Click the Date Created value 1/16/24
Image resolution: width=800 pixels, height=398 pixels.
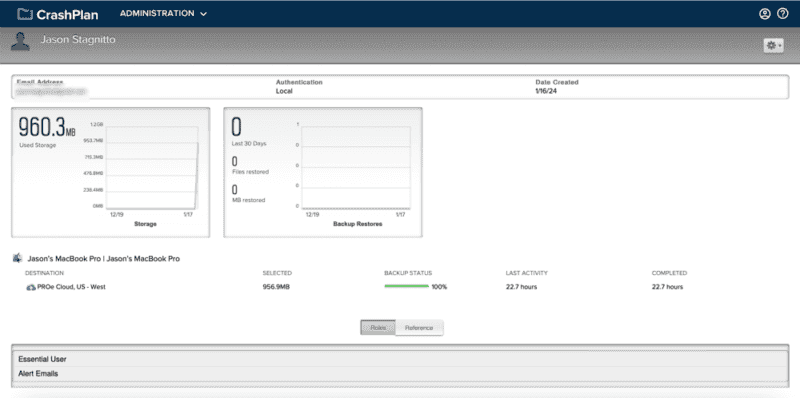tap(546, 91)
